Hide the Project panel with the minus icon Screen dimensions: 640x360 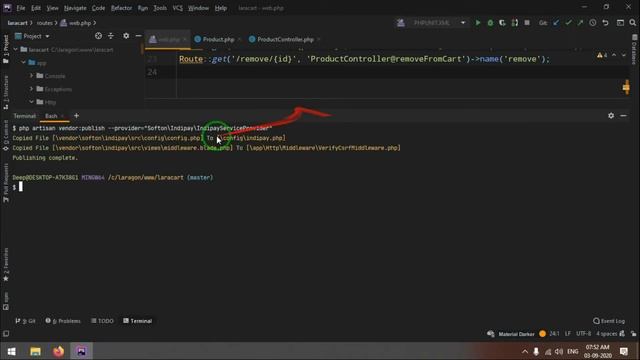pos(138,36)
